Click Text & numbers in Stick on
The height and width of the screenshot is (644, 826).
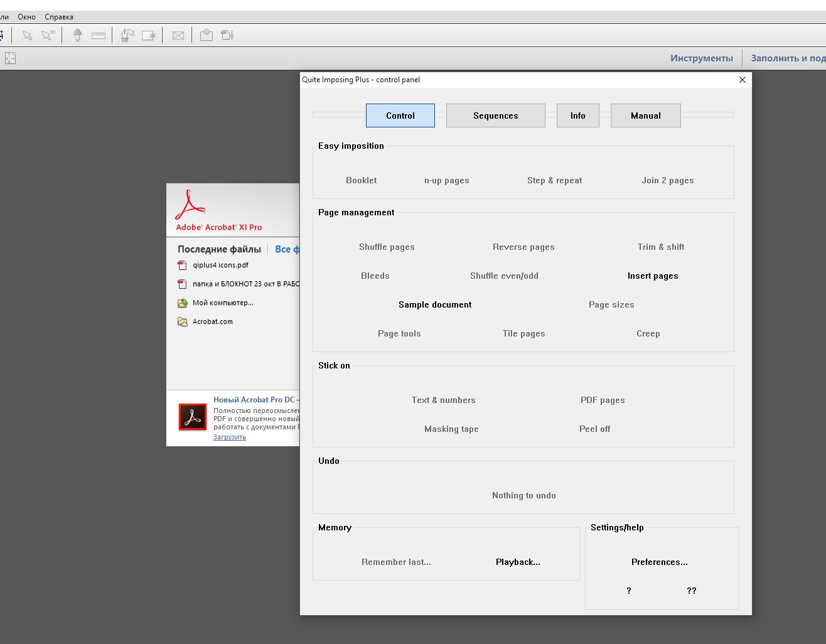[444, 400]
